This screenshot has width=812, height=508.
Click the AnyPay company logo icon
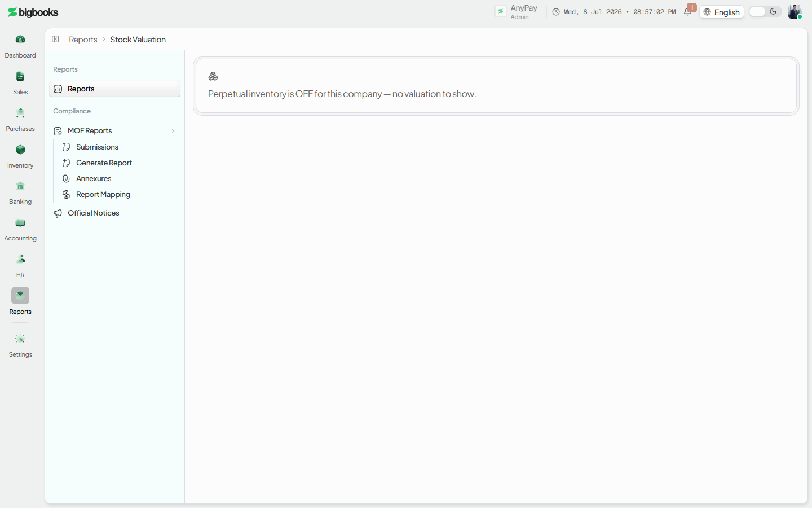coord(501,11)
